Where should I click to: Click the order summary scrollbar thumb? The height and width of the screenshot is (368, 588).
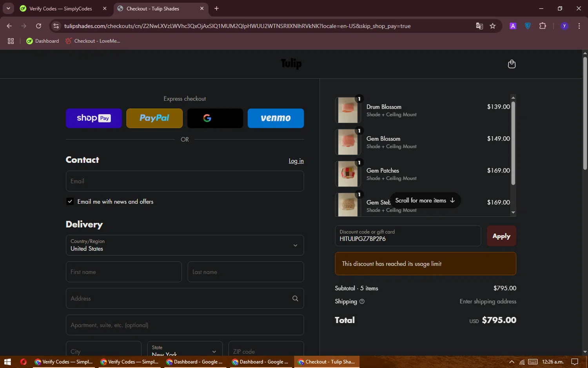click(x=513, y=143)
